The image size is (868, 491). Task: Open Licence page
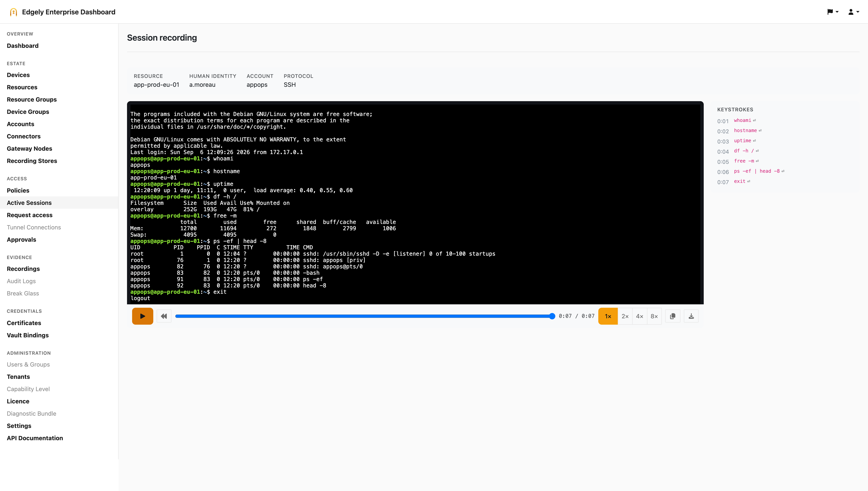click(x=18, y=401)
